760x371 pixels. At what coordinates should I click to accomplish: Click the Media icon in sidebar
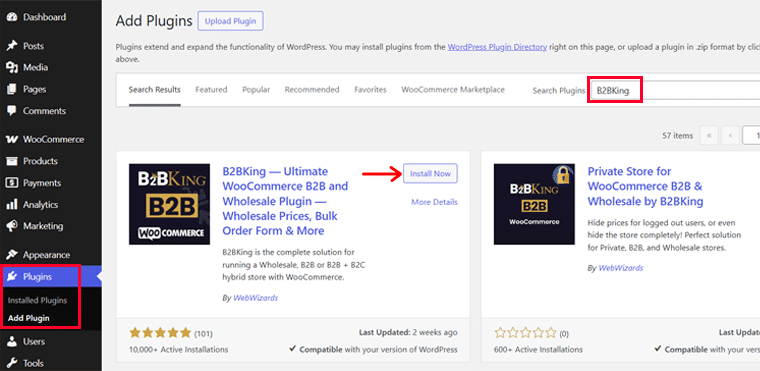(12, 67)
